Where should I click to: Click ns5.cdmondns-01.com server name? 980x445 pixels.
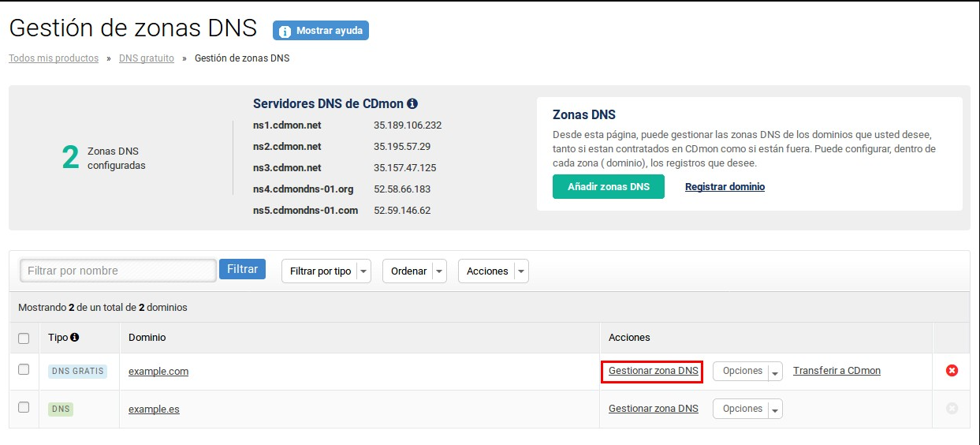(x=305, y=211)
